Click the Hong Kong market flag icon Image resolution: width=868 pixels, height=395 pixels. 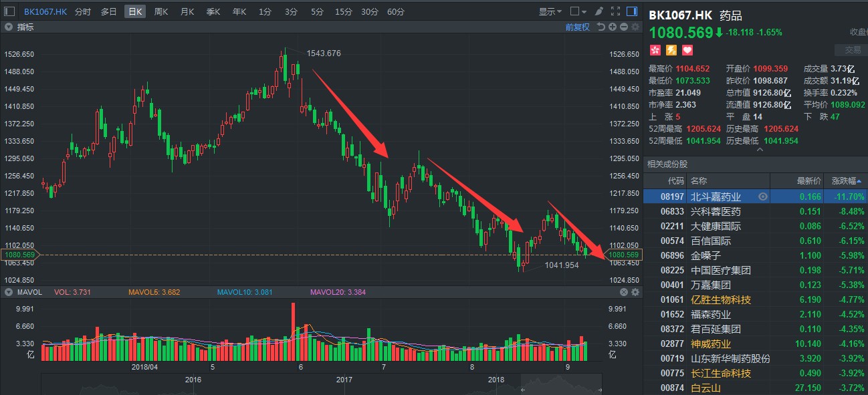654,50
